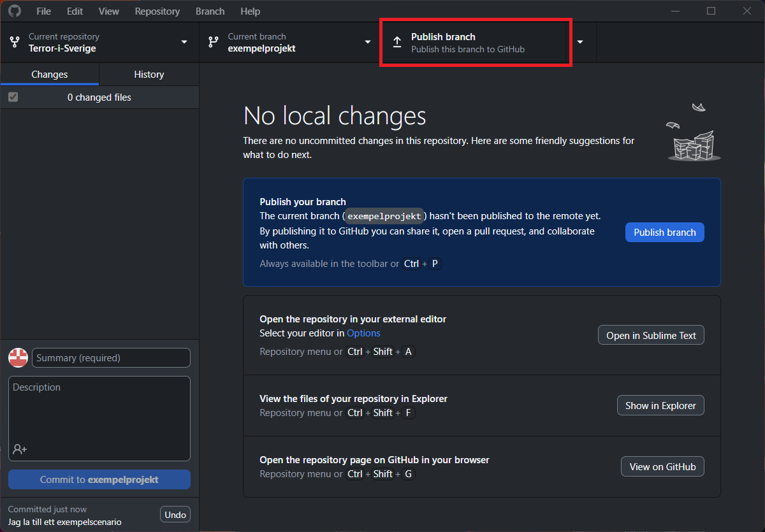
Task: Click Commit to exempelprojekt button
Action: [x=99, y=480]
